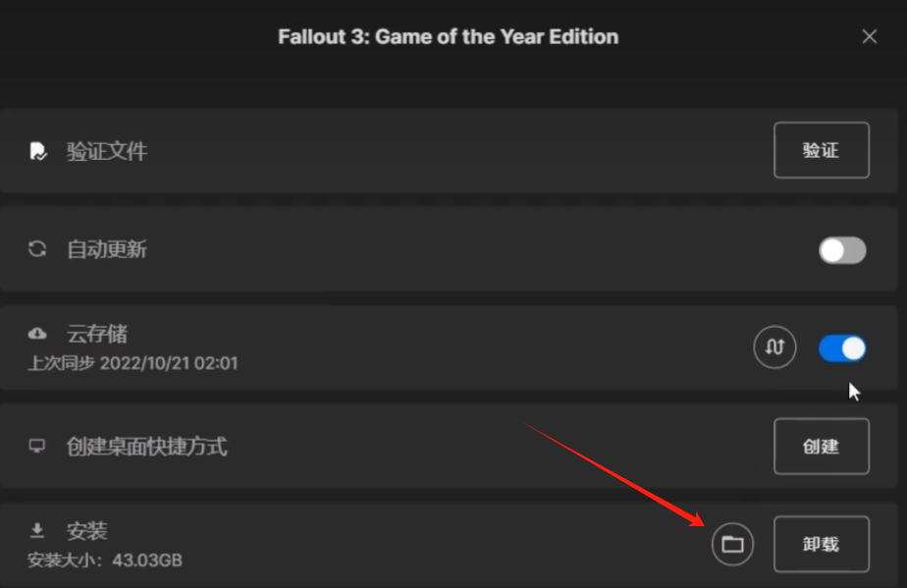Close the Fallout 3 settings dialog
Viewport: 907px width, 588px height.
[x=869, y=36]
